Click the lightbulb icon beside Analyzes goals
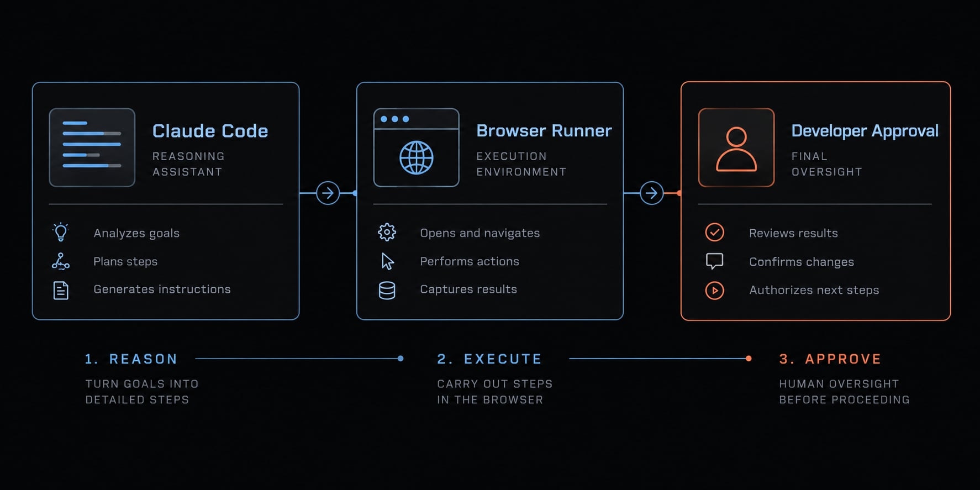This screenshot has height=490, width=980. [x=61, y=233]
